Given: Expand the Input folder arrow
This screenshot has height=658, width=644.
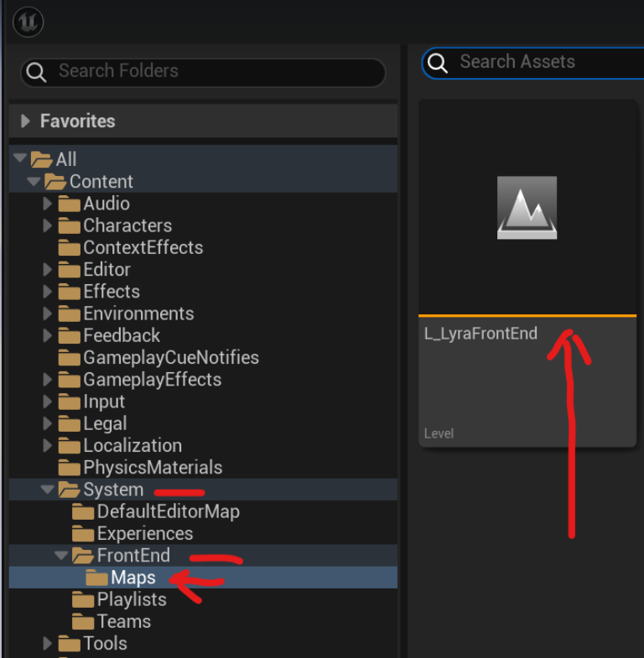Looking at the screenshot, I should point(48,402).
